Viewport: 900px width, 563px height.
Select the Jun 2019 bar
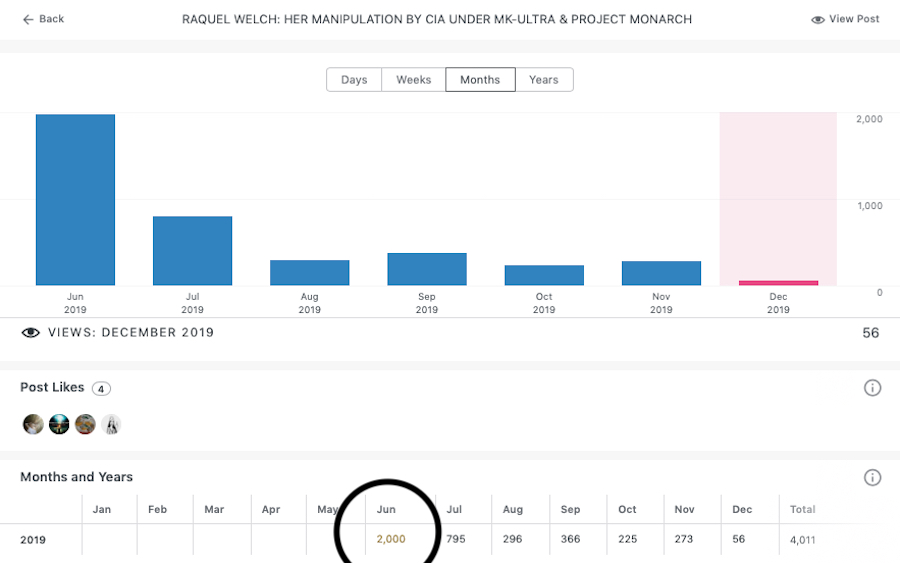click(x=75, y=200)
